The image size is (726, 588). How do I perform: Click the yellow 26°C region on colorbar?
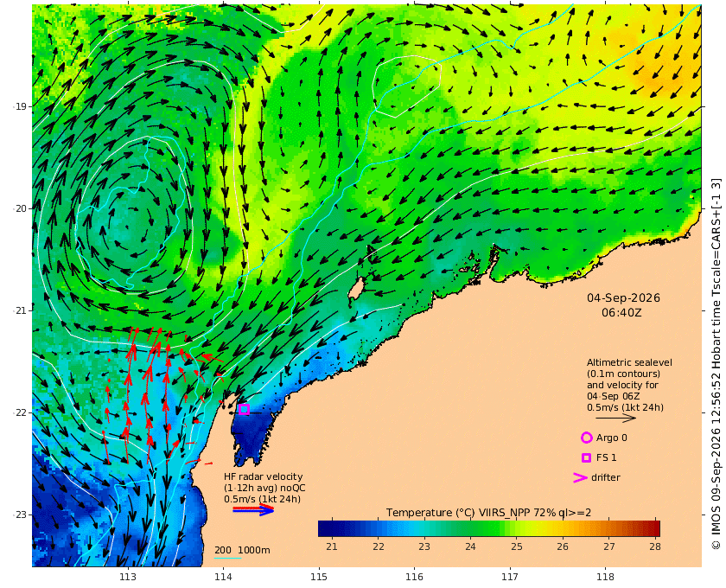click(x=562, y=528)
